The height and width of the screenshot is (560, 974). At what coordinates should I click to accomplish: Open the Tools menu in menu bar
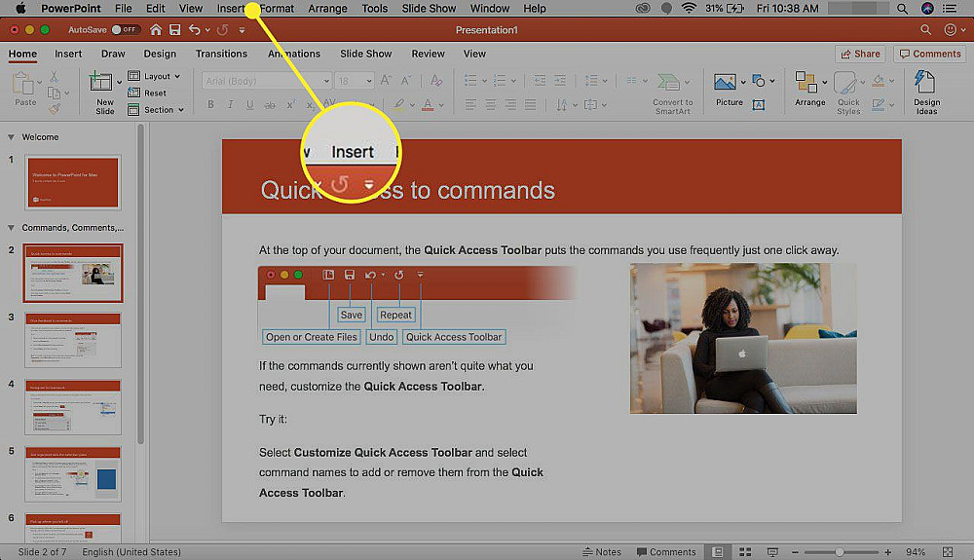pos(375,9)
